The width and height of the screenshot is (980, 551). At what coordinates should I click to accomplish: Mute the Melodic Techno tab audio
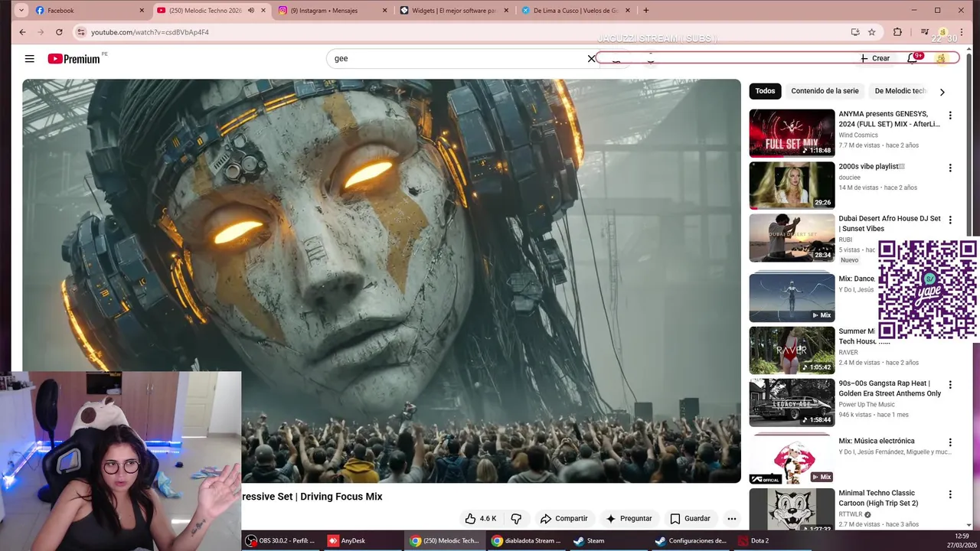coord(250,11)
